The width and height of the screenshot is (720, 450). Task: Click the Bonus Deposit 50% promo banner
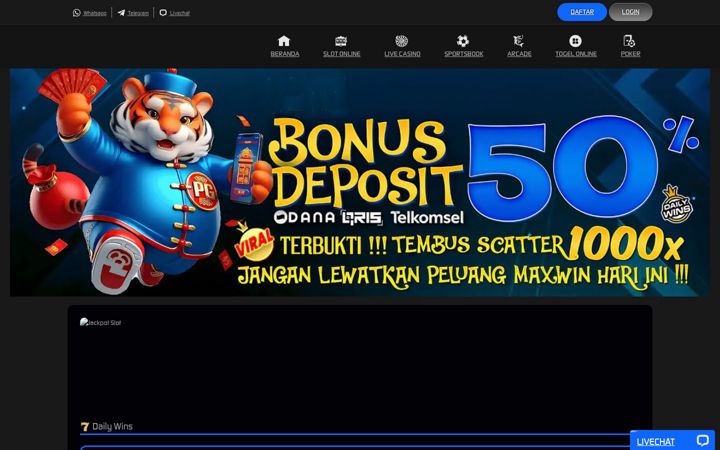[x=360, y=182]
